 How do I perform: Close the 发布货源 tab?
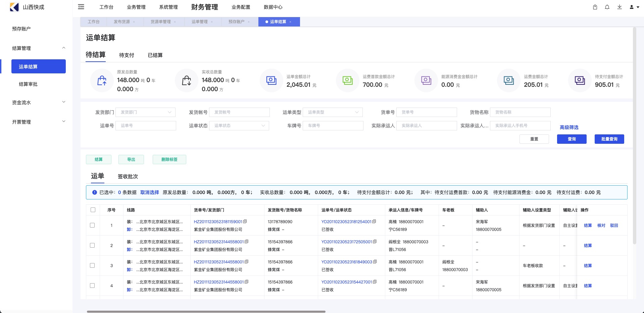(x=134, y=22)
